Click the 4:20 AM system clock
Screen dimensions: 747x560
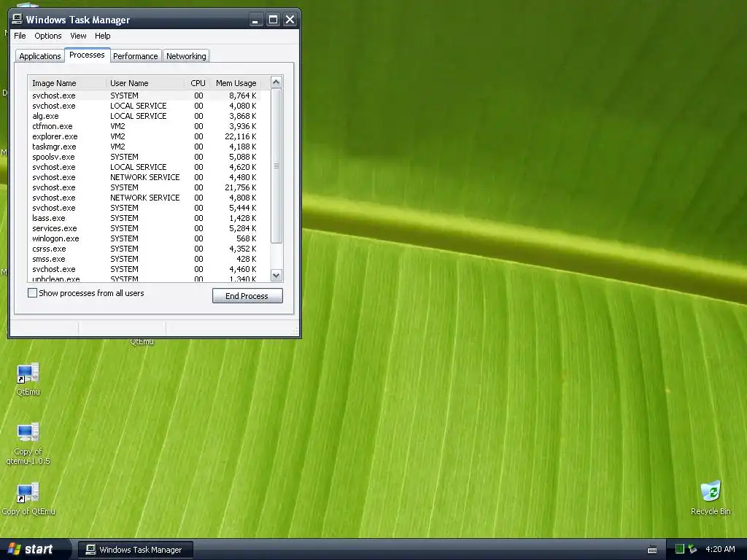pyautogui.click(x=720, y=549)
